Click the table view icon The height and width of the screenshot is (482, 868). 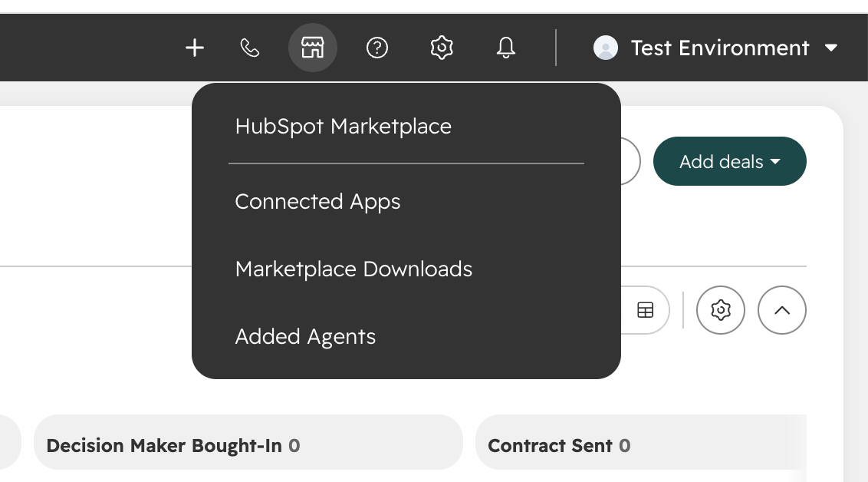click(646, 310)
